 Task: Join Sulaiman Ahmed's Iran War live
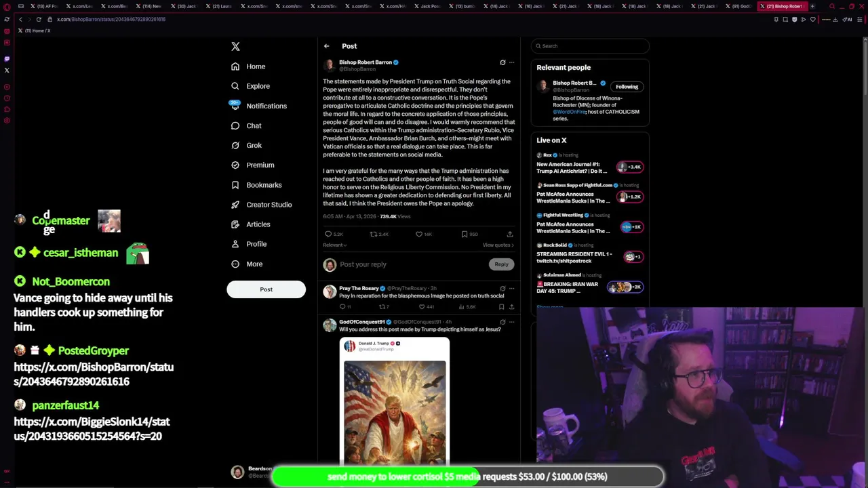coord(625,287)
